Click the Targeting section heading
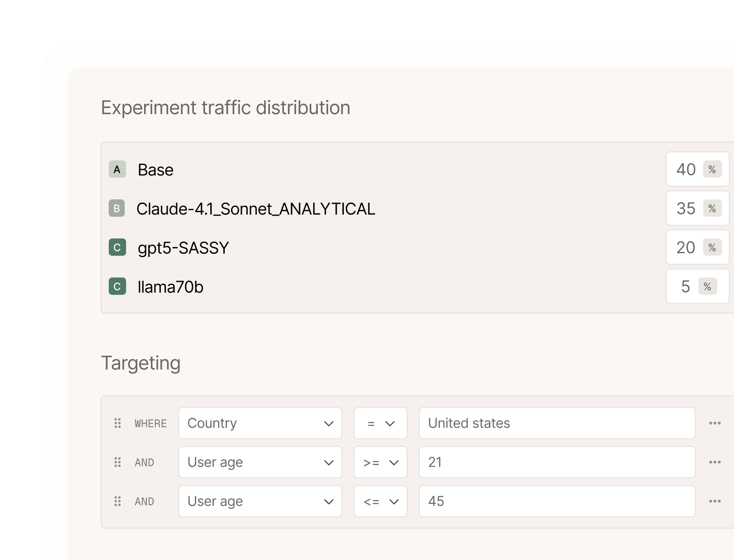Screen dimensions: 734x560 click(x=141, y=363)
